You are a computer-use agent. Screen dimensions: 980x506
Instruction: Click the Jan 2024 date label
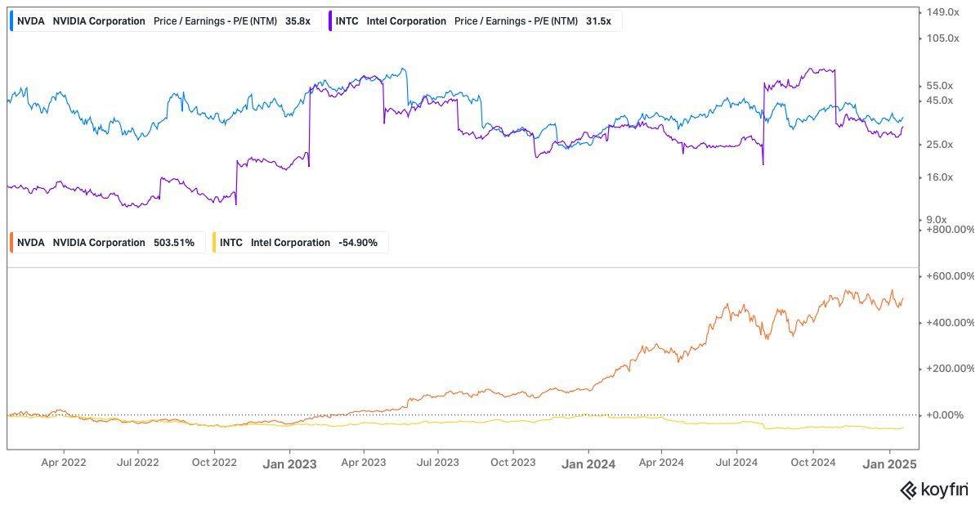point(588,463)
